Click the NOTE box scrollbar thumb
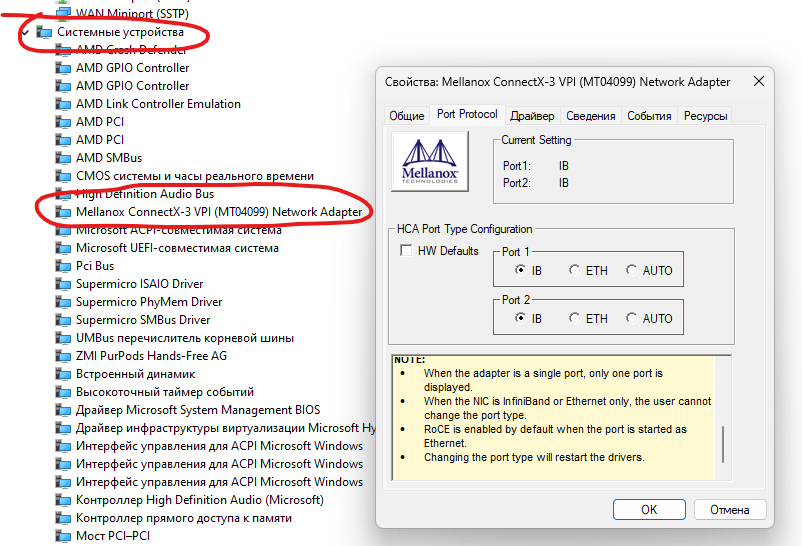802x546 pixels. [x=723, y=444]
